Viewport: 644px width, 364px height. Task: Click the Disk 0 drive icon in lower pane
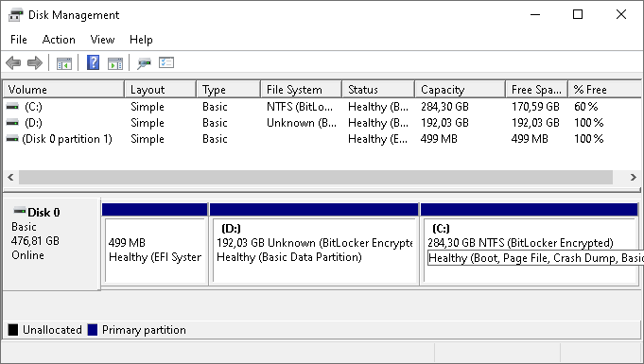[19, 211]
